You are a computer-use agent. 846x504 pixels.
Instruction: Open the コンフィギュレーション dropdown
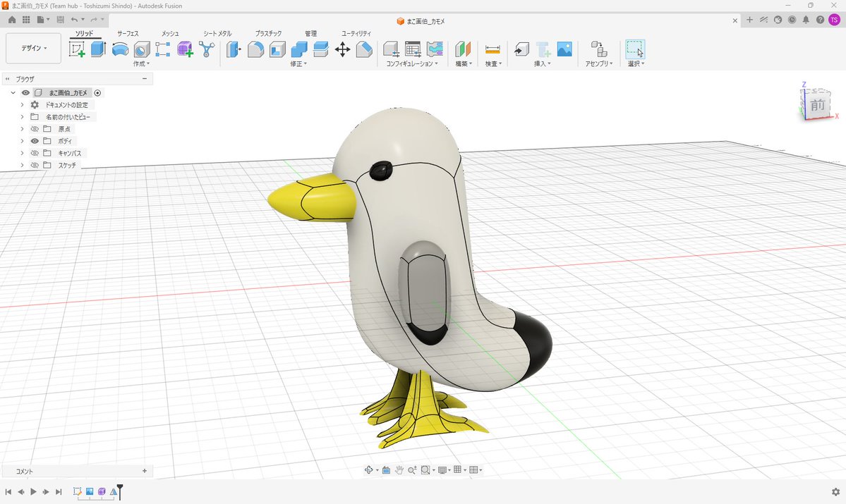[412, 63]
